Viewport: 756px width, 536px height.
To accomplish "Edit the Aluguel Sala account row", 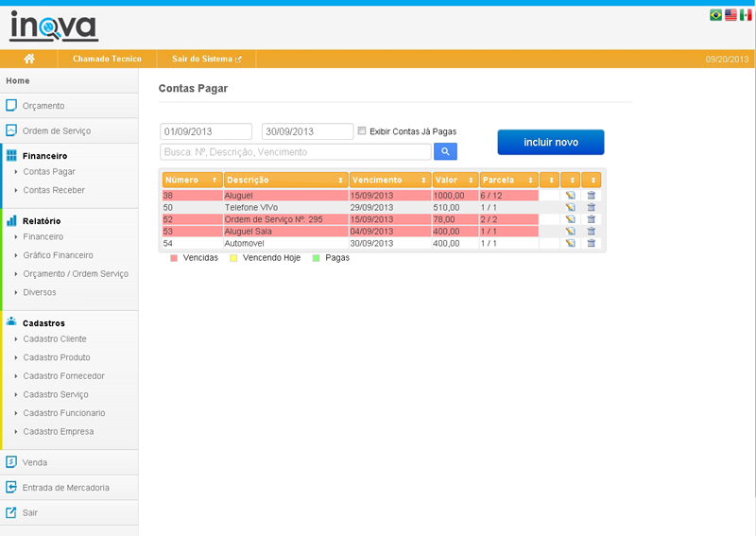I will point(570,231).
